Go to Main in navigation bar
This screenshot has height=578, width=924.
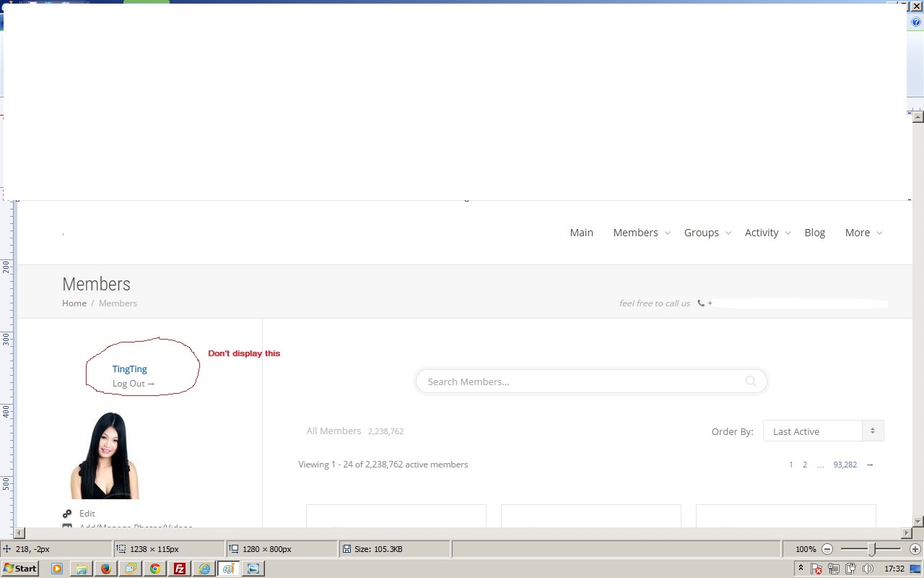[x=581, y=233]
